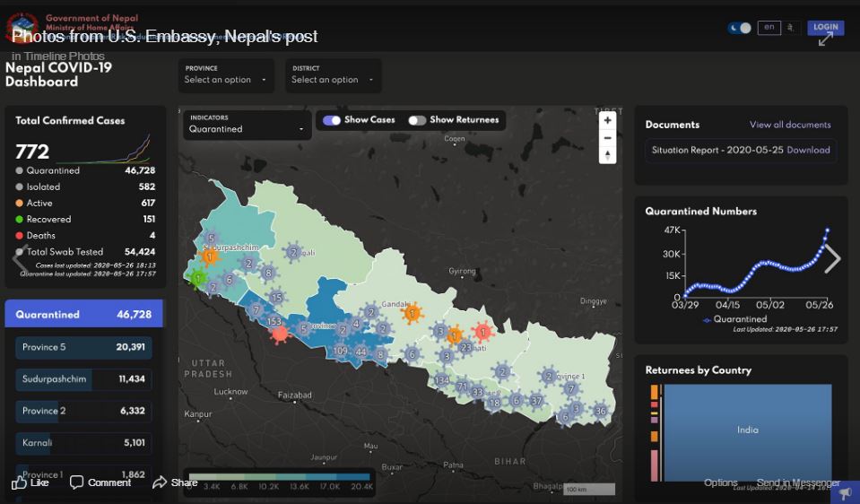Click the red 153 cases marker

click(279, 331)
